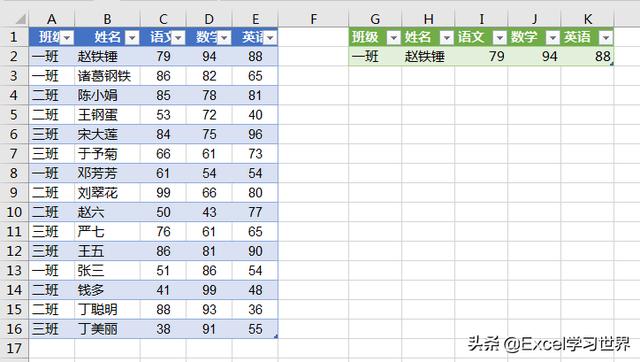Select row 1 header
Viewport: 640px width, 362px height.
14,37
